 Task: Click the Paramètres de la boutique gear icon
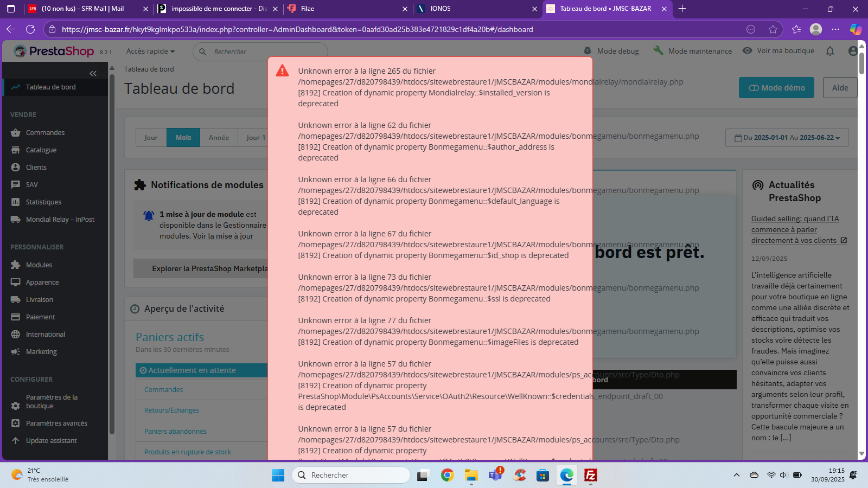click(15, 406)
